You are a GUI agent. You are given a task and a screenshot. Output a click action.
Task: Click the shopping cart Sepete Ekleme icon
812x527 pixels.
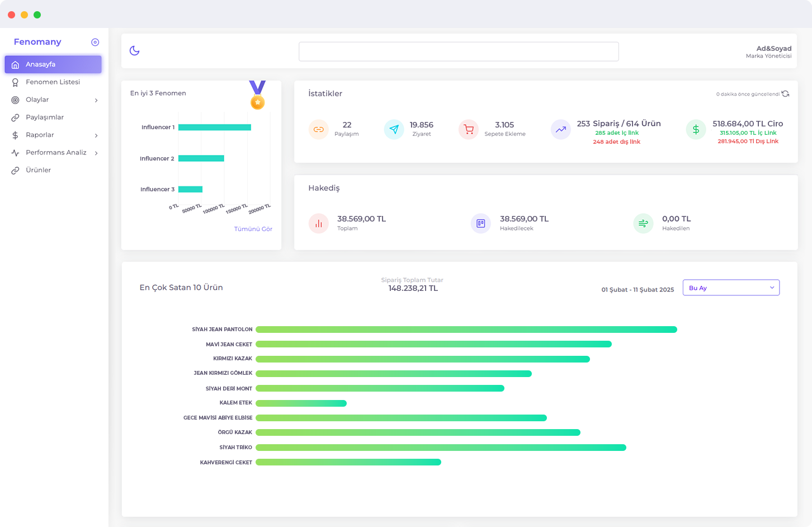469,130
